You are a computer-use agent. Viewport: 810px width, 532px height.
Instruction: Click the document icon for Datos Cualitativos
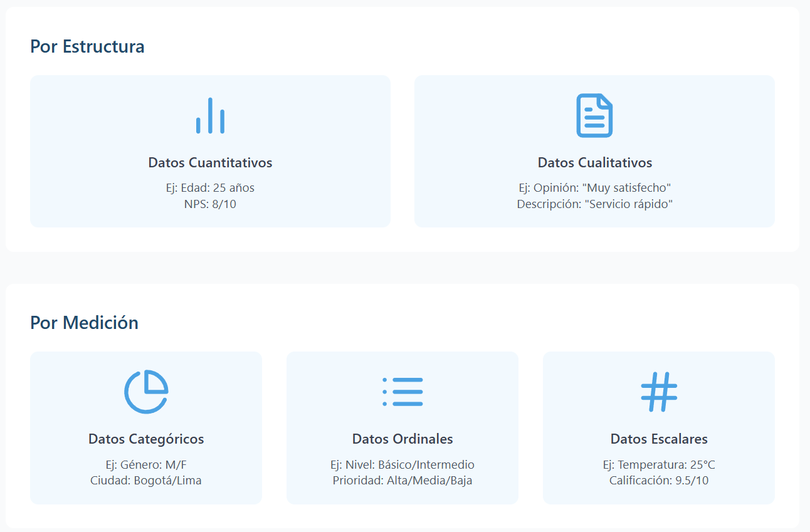tap(594, 116)
